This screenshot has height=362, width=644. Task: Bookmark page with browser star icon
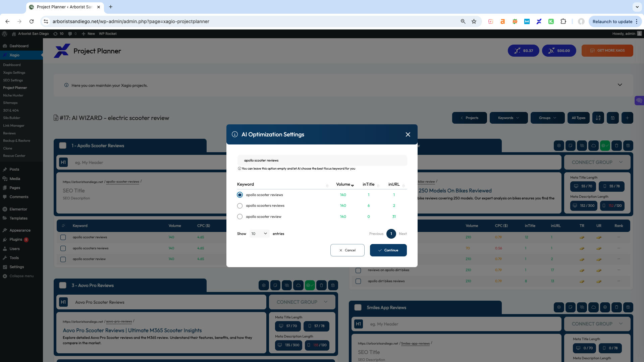[474, 21]
